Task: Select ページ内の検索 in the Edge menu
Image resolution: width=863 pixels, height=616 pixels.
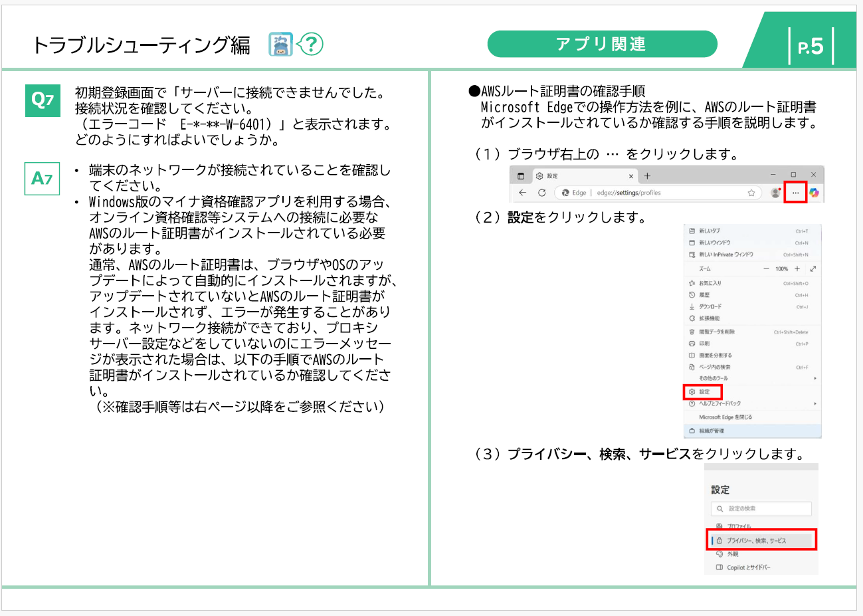Action: (x=753, y=367)
